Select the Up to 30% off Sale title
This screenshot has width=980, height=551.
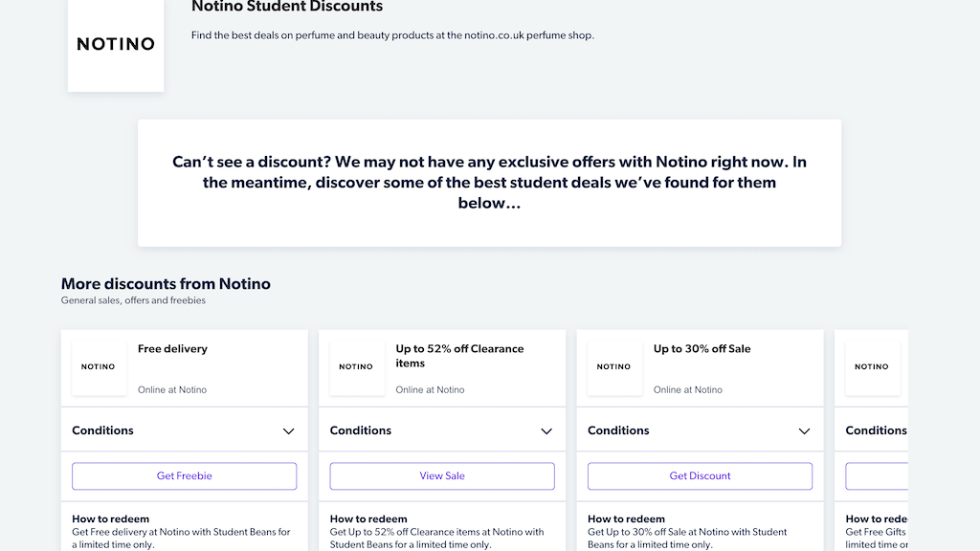point(702,349)
